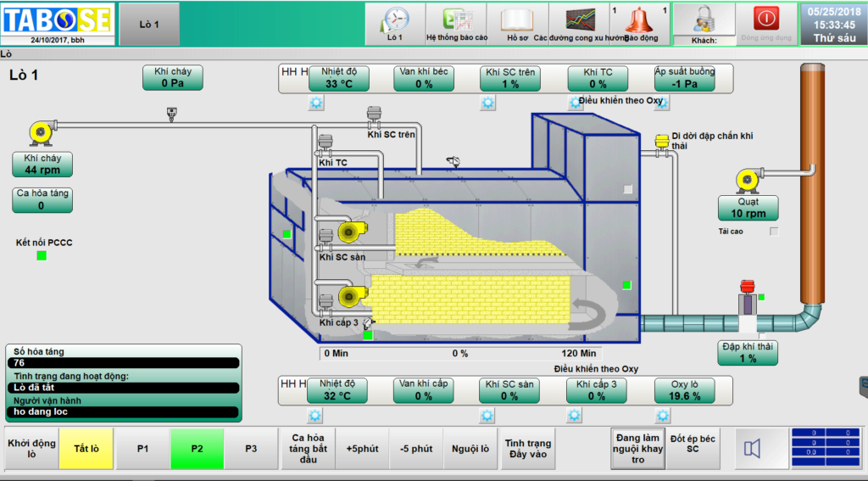Open gear settings under Oxy lò
868x481 pixels.
(x=661, y=416)
